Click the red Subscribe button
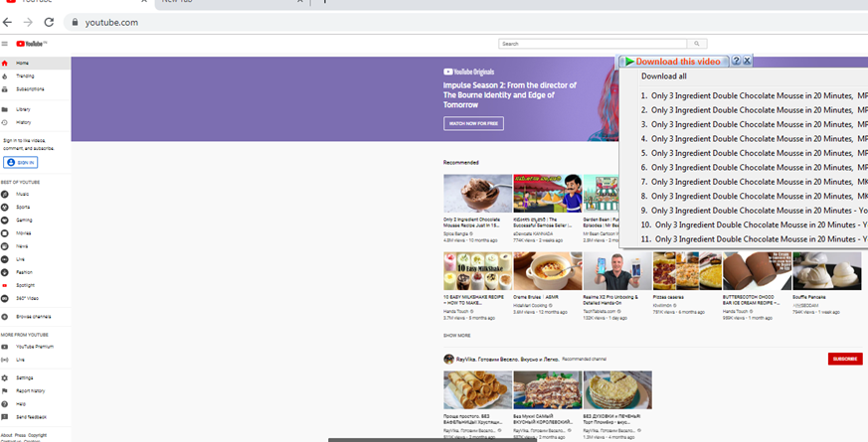The height and width of the screenshot is (442, 868). click(844, 359)
